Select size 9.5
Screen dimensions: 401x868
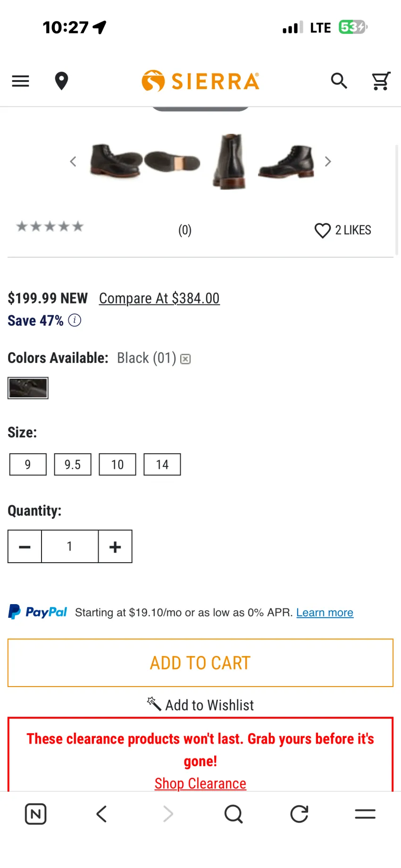point(73,465)
